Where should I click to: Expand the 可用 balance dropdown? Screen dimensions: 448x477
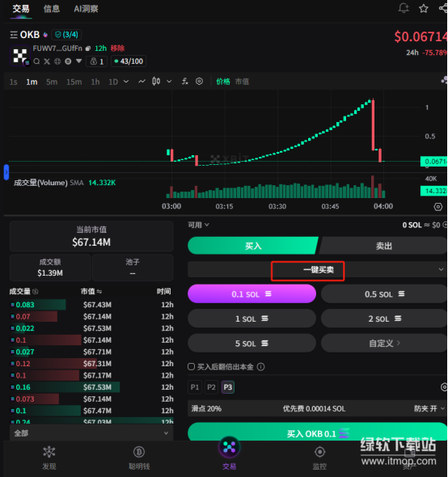tap(198, 225)
